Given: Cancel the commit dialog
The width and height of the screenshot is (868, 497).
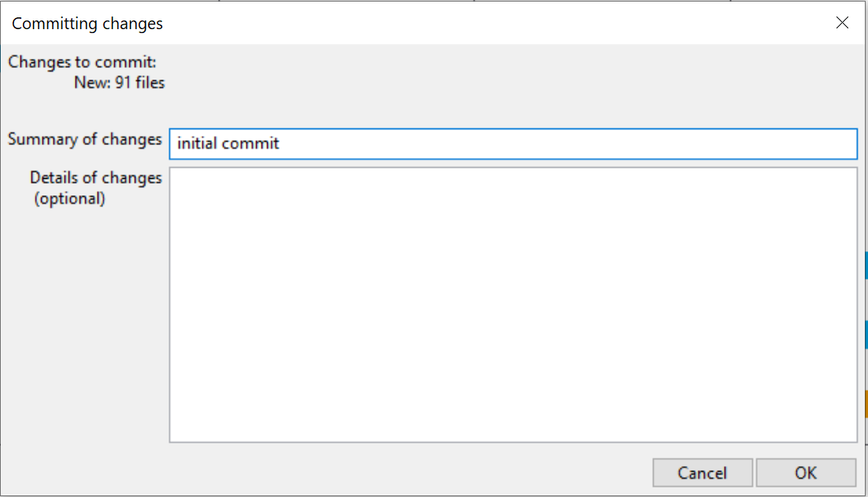Looking at the screenshot, I should point(702,473).
